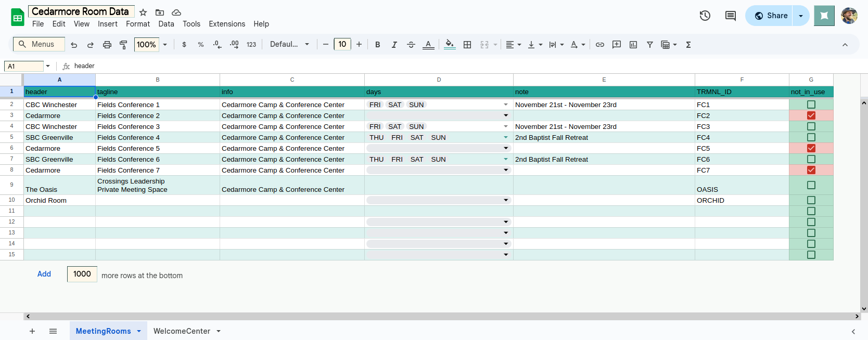Uncheck not_in_use checkbox for FC2
This screenshot has width=868, height=340.
coord(811,115)
